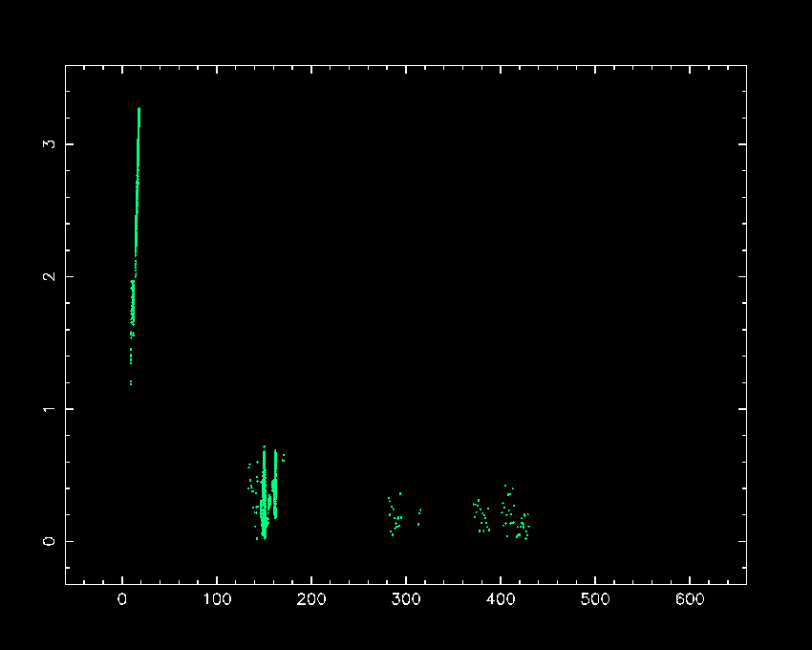Click the x-axis label 0

[122, 599]
